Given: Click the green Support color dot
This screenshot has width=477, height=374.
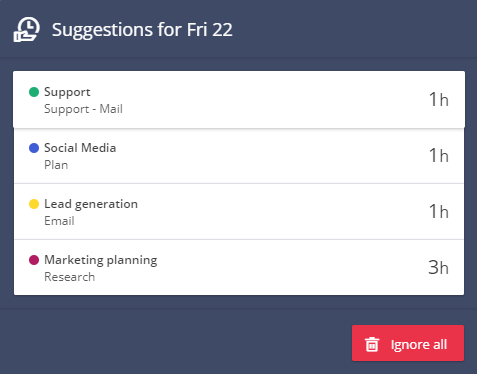Looking at the screenshot, I should 34,92.
